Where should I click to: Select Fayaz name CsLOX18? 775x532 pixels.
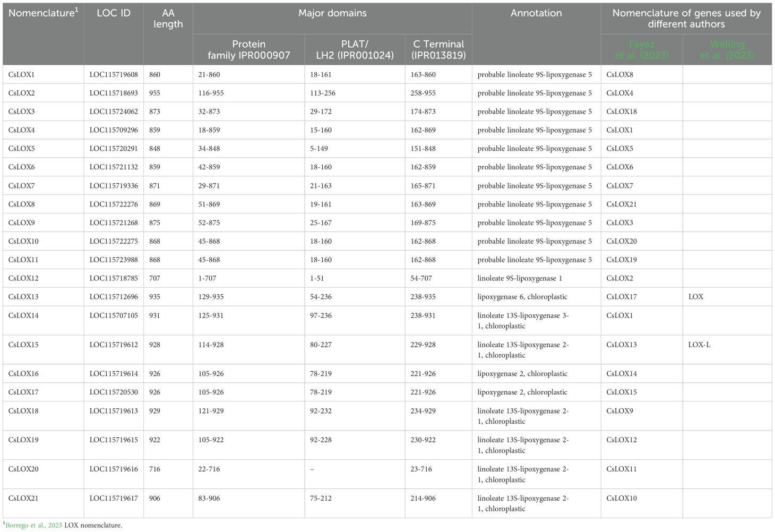pyautogui.click(x=622, y=112)
